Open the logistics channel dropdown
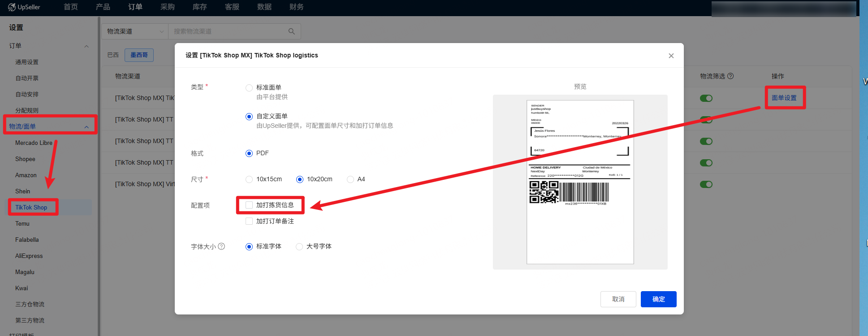 135,31
